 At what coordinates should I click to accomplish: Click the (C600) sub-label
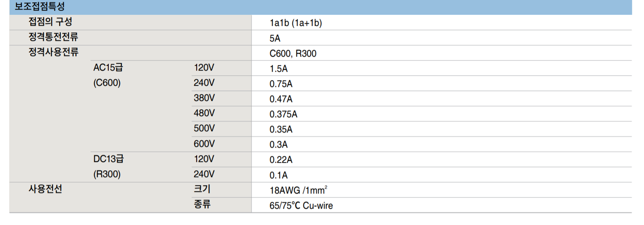pos(107,83)
